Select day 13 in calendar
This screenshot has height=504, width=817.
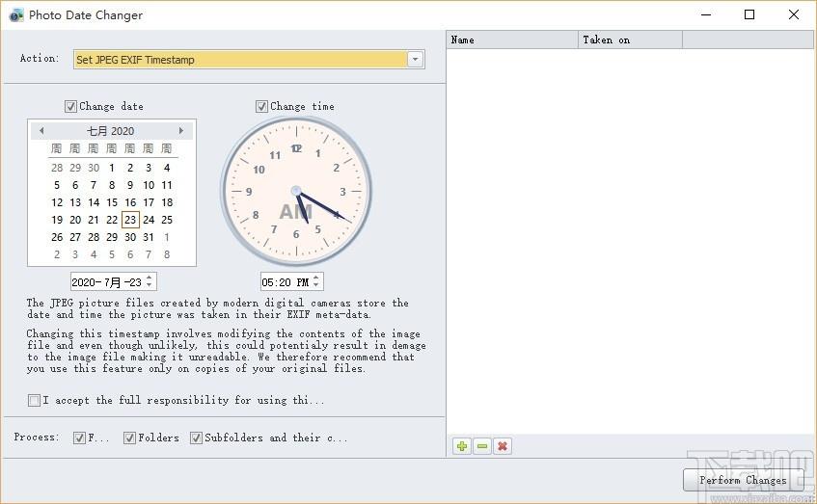coord(75,202)
